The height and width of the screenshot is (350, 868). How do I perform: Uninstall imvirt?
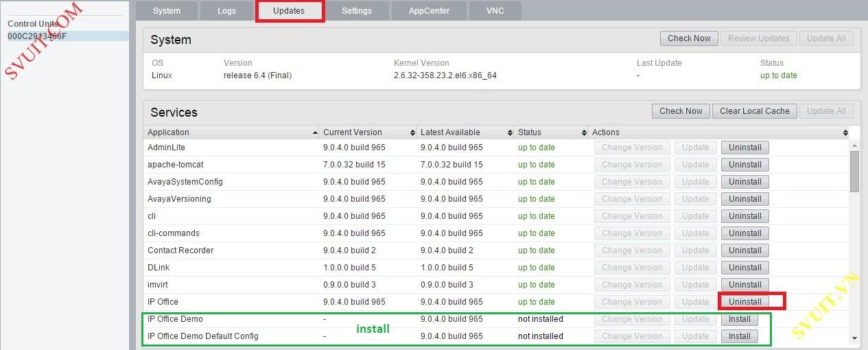pyautogui.click(x=744, y=285)
